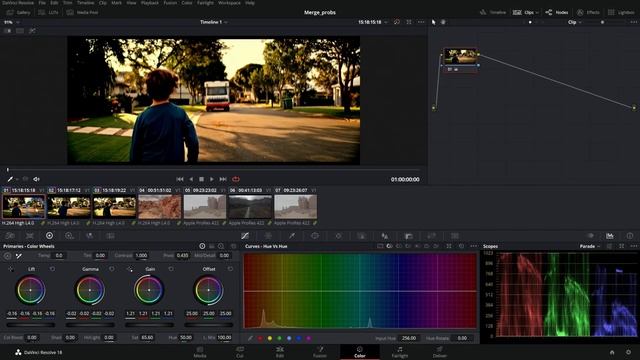Switch to the Edit page tab
The height and width of the screenshot is (360, 640).
pyautogui.click(x=280, y=352)
